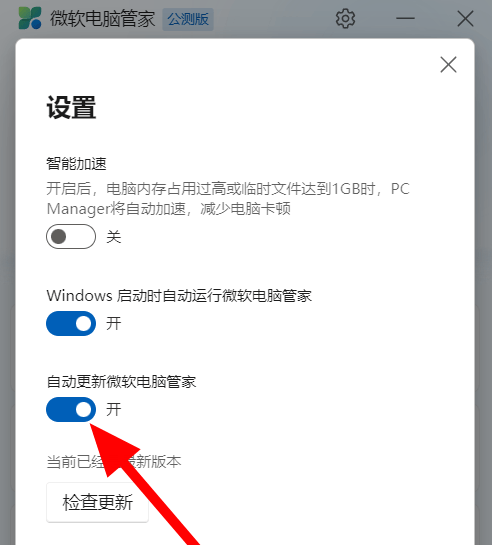Open settings with the gear icon
The width and height of the screenshot is (492, 545).
coord(345,18)
